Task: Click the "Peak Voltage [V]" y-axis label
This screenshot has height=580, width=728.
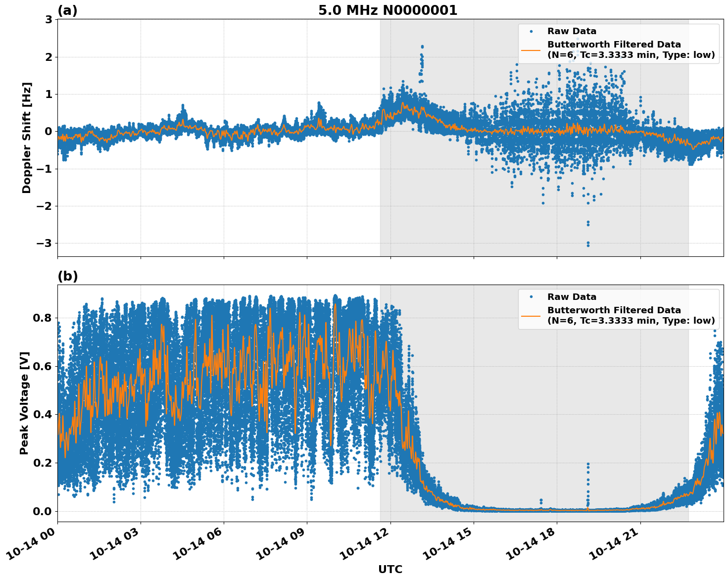Action: click(x=24, y=403)
